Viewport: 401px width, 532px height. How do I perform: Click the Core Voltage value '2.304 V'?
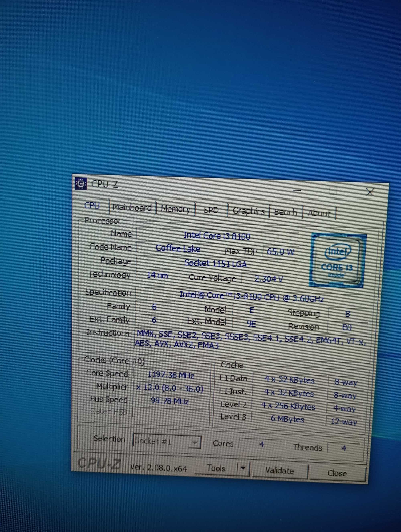[x=269, y=279]
